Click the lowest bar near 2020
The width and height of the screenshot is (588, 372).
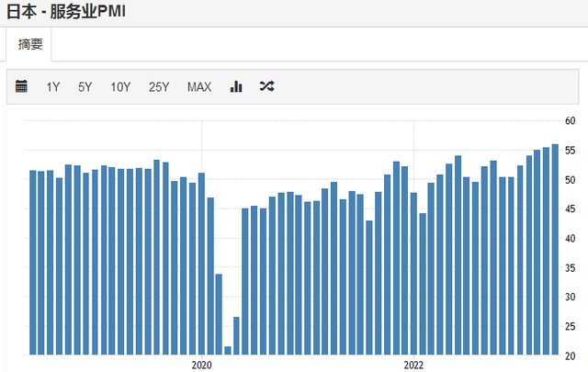228,350
